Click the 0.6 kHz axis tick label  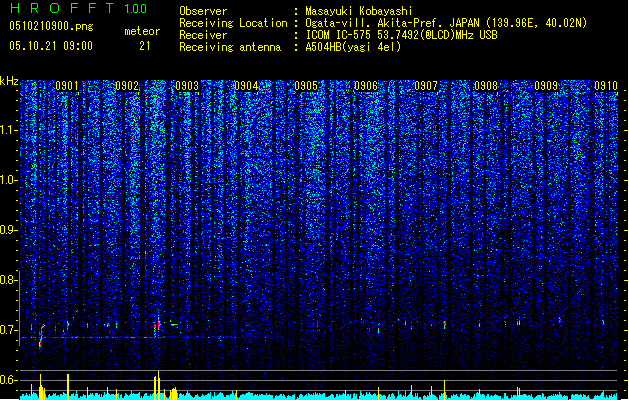(9, 380)
